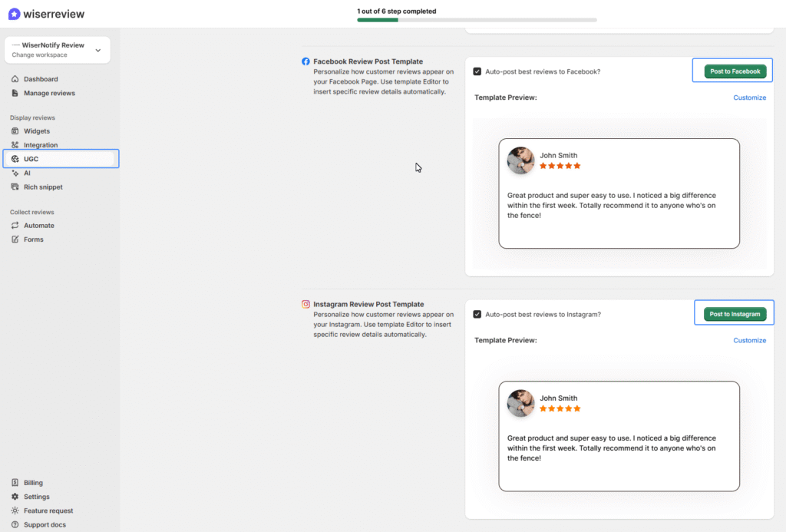Screen dimensions: 786x532
Task: Toggle the Facebook auto-post checkbox back on
Action: (477, 70)
